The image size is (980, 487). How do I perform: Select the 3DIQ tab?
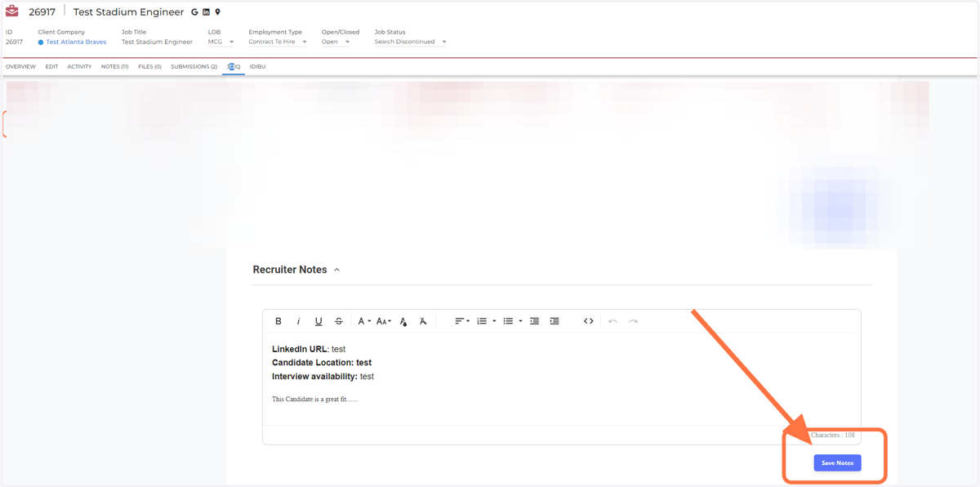pos(234,67)
